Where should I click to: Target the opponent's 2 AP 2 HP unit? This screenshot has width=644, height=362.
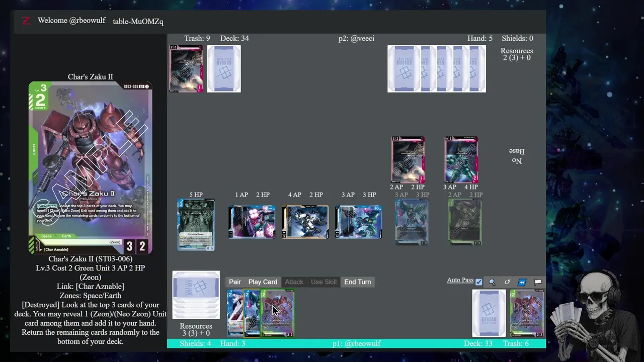[x=408, y=160]
